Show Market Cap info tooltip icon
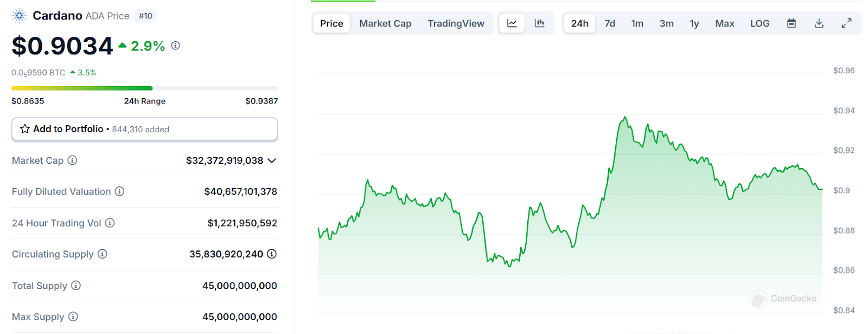This screenshot has width=868, height=334. tap(72, 160)
